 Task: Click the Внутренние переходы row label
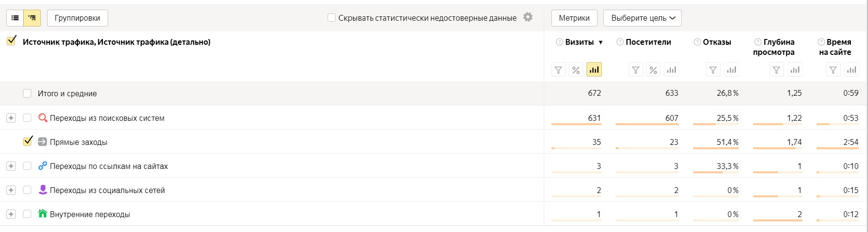point(90,214)
